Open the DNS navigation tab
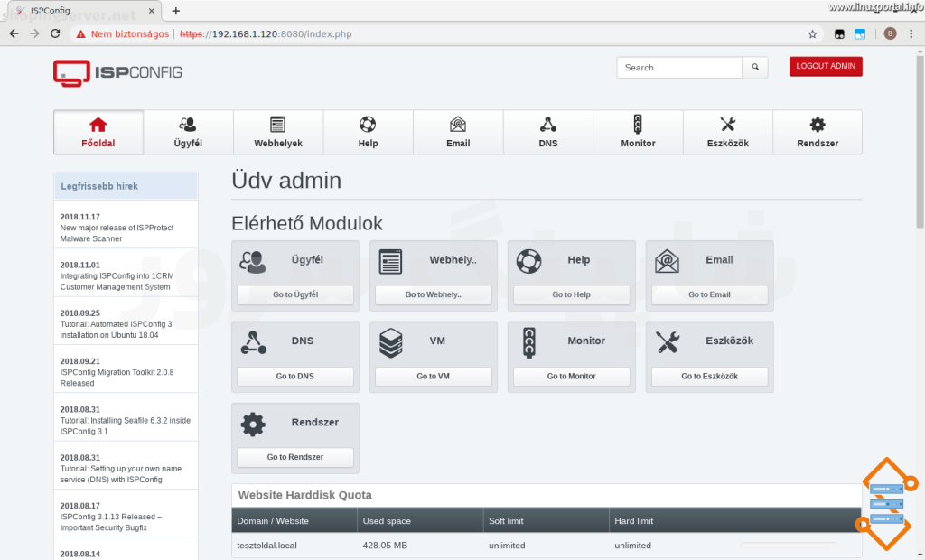This screenshot has height=560, width=925. coord(548,132)
